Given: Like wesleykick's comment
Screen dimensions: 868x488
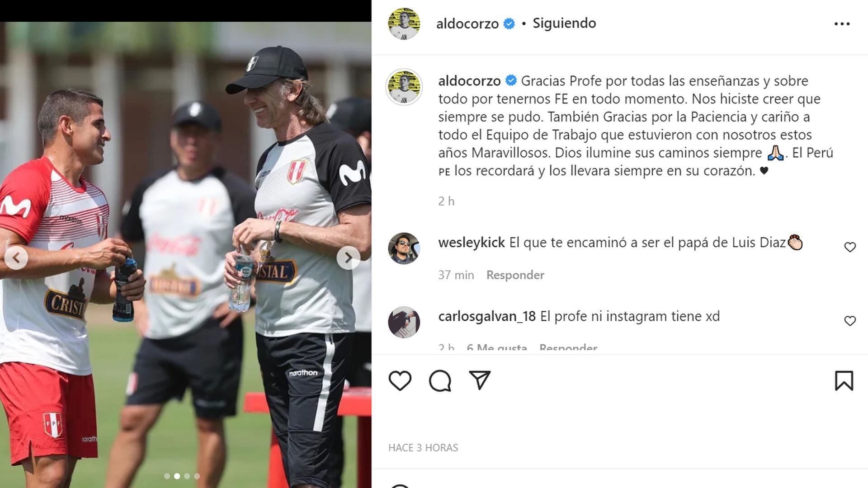Looking at the screenshot, I should pyautogui.click(x=850, y=247).
